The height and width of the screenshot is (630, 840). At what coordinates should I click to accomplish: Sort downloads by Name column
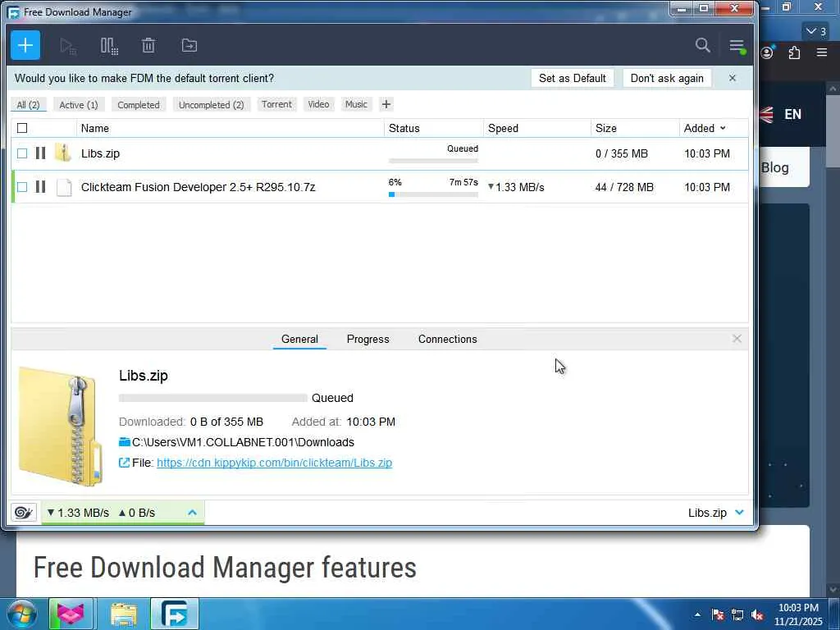click(95, 128)
